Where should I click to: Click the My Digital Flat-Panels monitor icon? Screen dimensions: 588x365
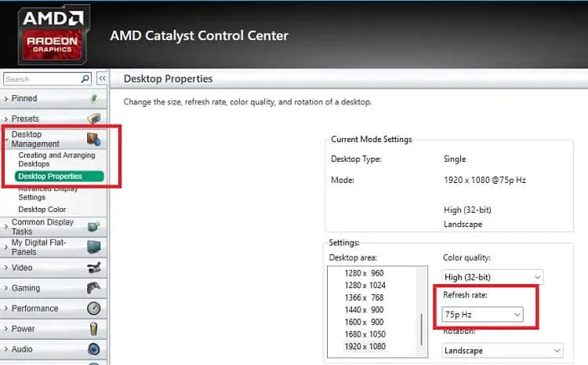click(x=94, y=247)
